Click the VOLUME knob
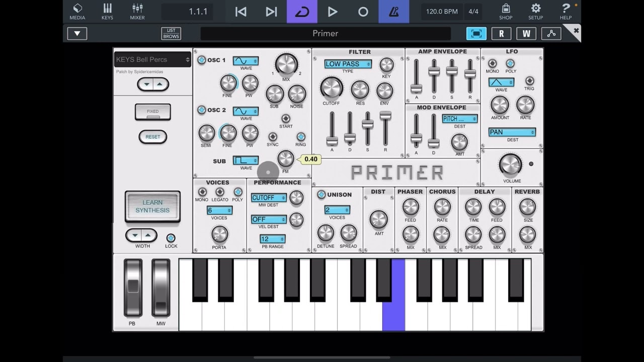This screenshot has width=644, height=362. [511, 165]
